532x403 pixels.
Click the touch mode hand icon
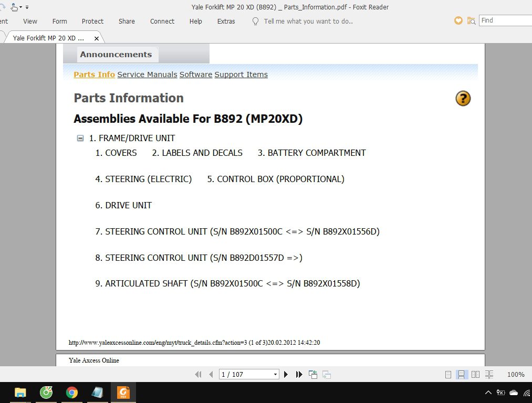tap(14, 7)
